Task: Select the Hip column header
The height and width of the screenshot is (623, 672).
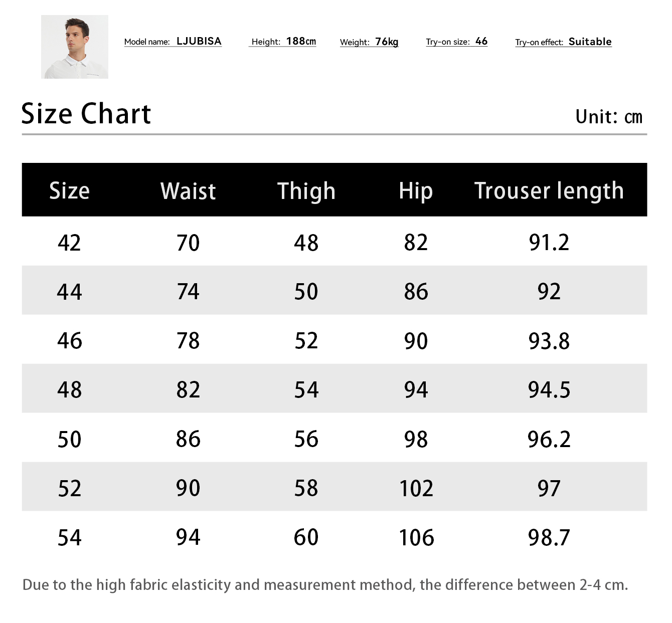Action: tap(416, 191)
